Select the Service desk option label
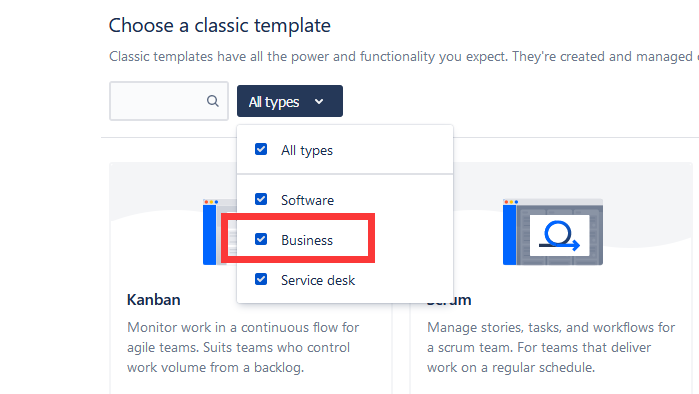 coord(318,280)
